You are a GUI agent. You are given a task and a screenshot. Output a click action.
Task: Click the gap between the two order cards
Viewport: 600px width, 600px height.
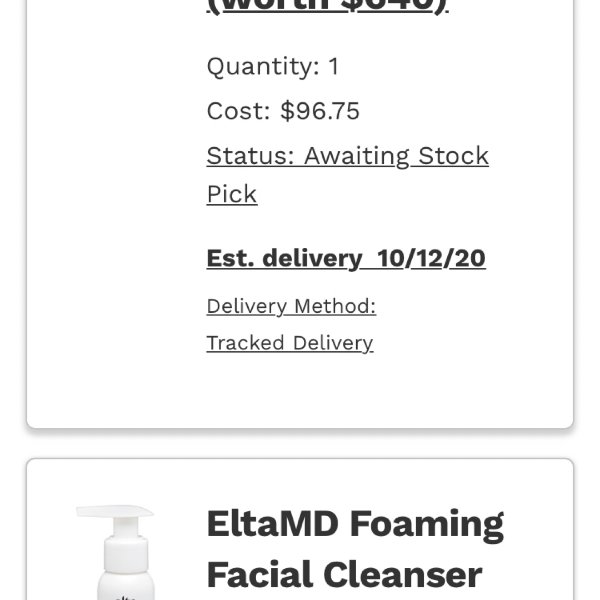pos(300,443)
